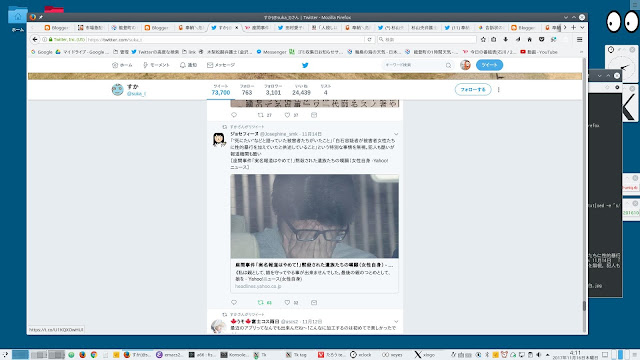Open a new tab with plus icon
The image size is (640, 360).
tap(573, 27)
